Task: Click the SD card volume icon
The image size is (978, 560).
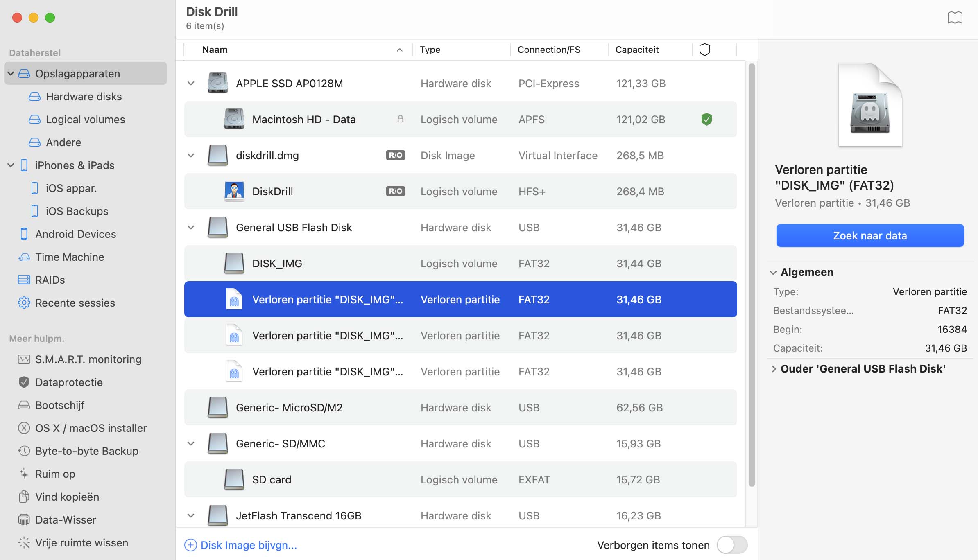Action: (234, 479)
